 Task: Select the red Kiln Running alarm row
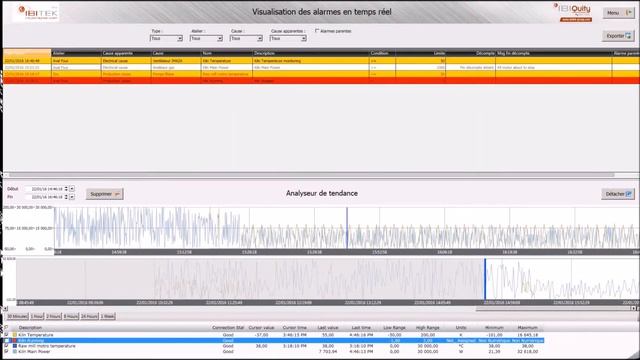[321, 81]
